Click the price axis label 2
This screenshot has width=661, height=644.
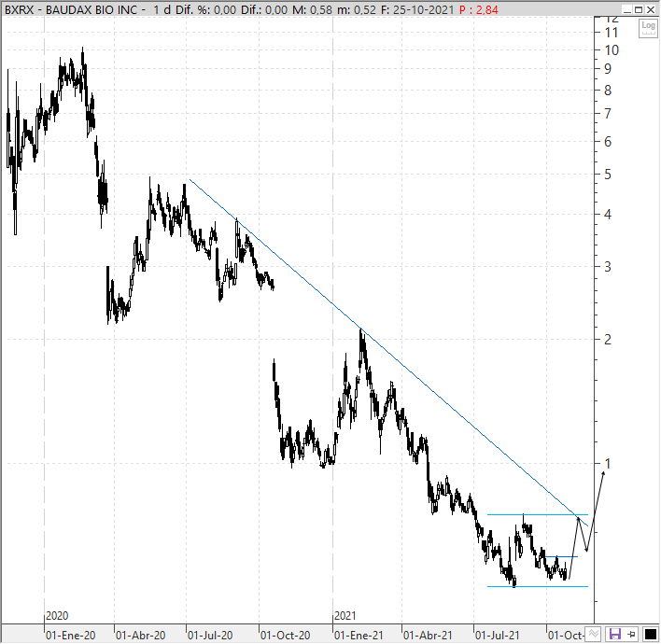point(608,340)
